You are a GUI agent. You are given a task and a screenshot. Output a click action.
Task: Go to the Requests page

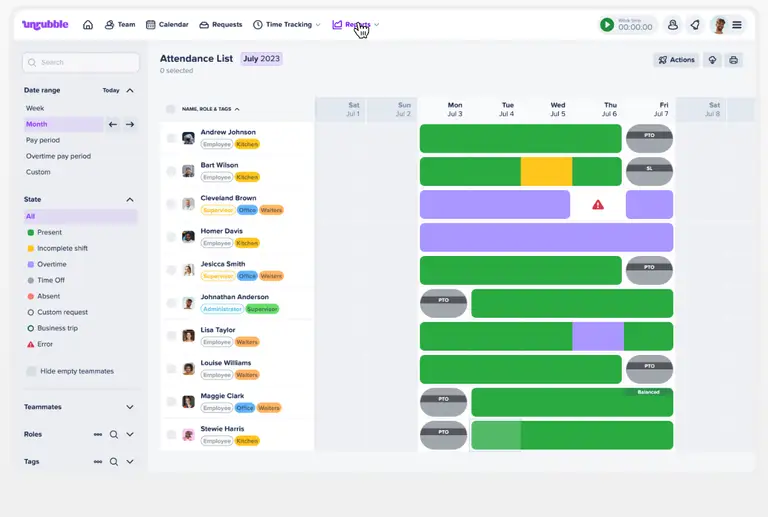tap(220, 25)
